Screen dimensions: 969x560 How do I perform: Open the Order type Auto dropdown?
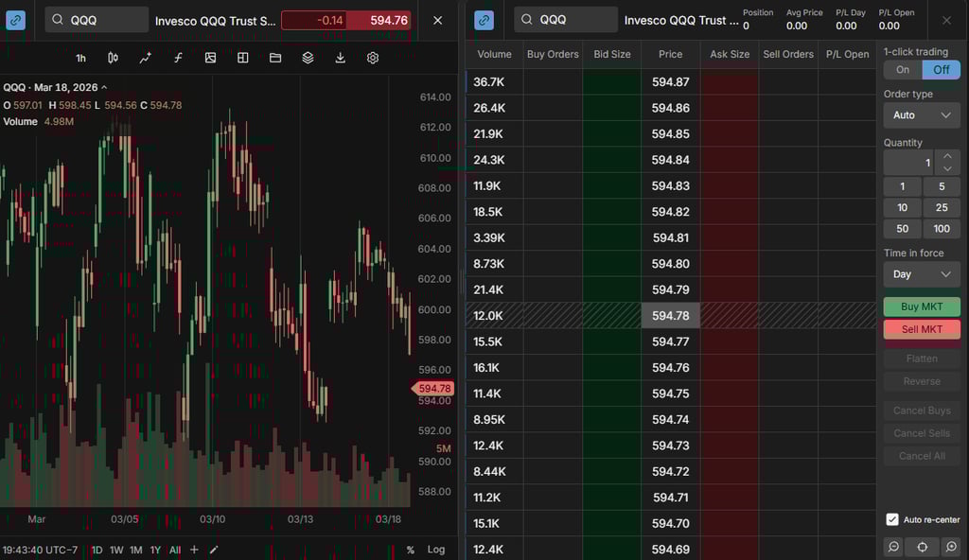922,115
